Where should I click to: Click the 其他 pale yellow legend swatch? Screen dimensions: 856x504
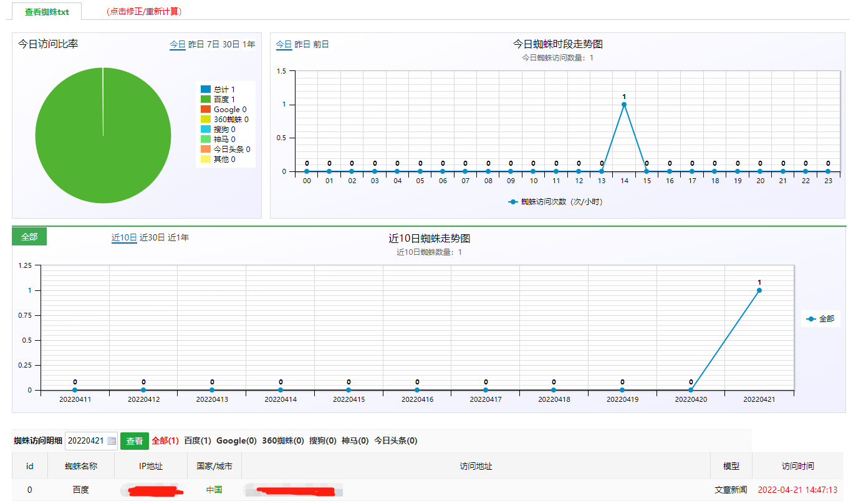click(x=206, y=159)
